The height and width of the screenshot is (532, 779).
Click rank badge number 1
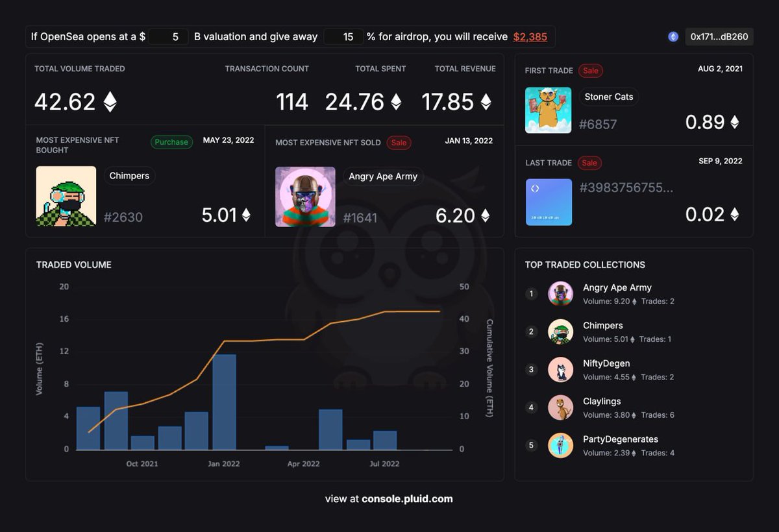[531, 294]
